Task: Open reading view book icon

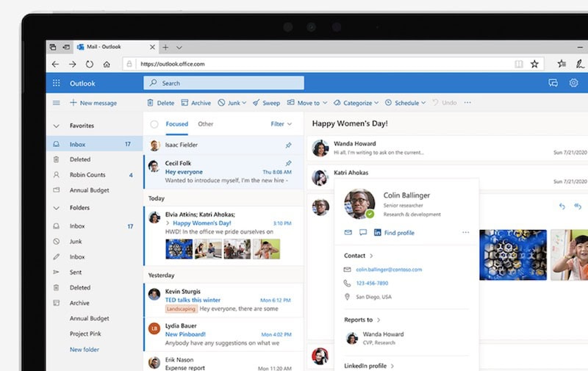Action: tap(519, 64)
